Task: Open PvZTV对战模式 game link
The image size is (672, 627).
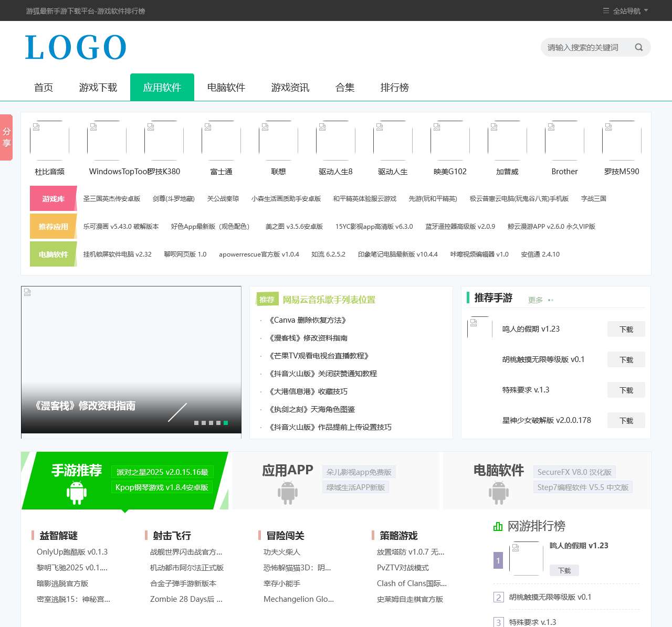Action: click(x=403, y=568)
